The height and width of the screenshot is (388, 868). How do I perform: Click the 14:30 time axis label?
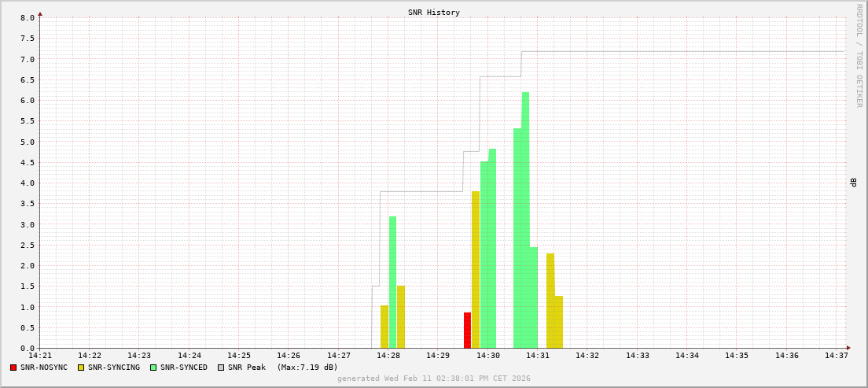(488, 356)
